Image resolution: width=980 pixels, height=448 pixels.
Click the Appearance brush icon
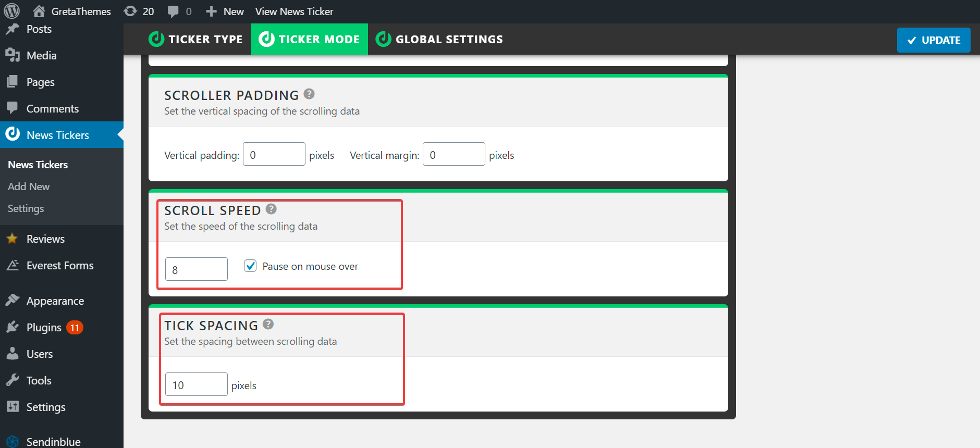[13, 301]
